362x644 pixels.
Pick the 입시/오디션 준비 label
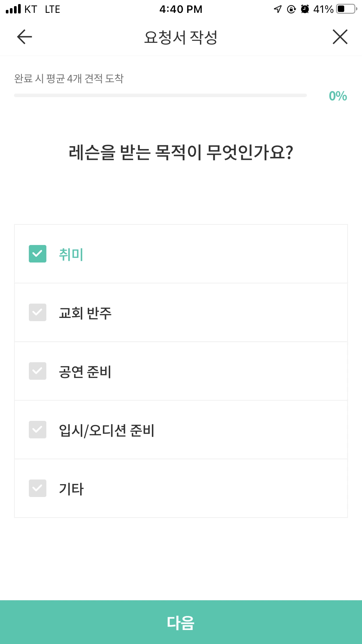click(x=107, y=430)
